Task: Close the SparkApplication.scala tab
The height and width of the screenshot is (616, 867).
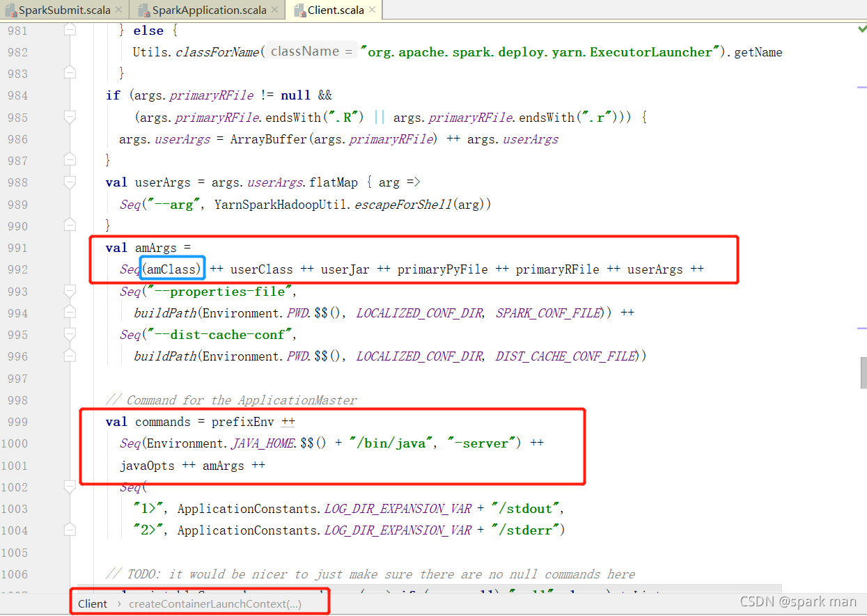Action: pyautogui.click(x=275, y=10)
